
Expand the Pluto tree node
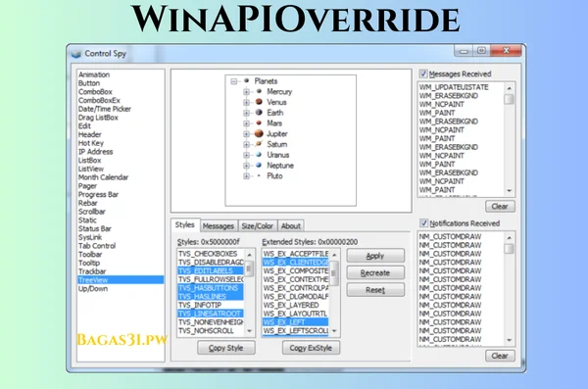click(246, 176)
